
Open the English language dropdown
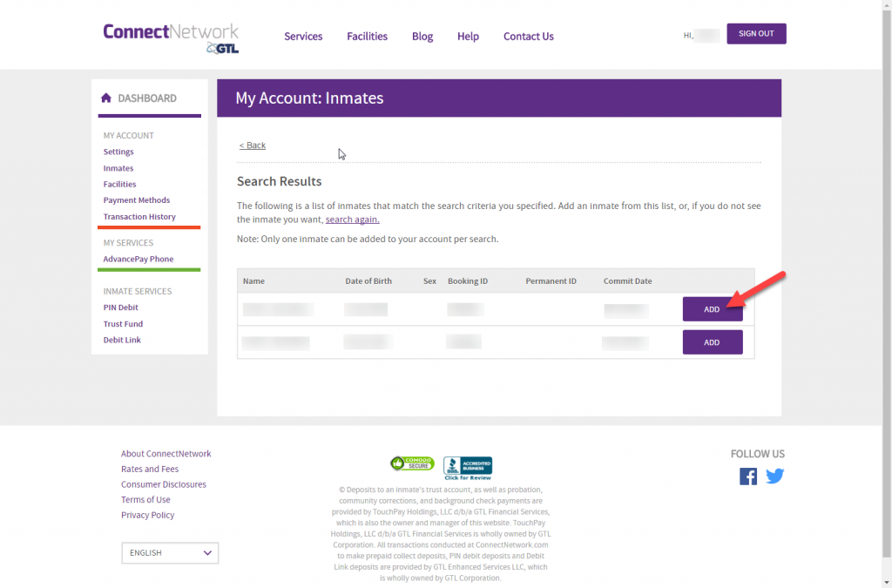170,553
